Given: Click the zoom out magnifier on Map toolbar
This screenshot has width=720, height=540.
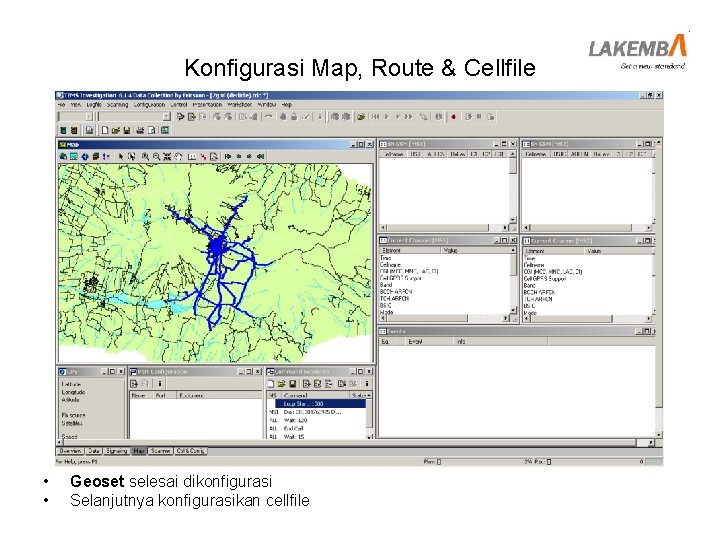Looking at the screenshot, I should pos(155,156).
